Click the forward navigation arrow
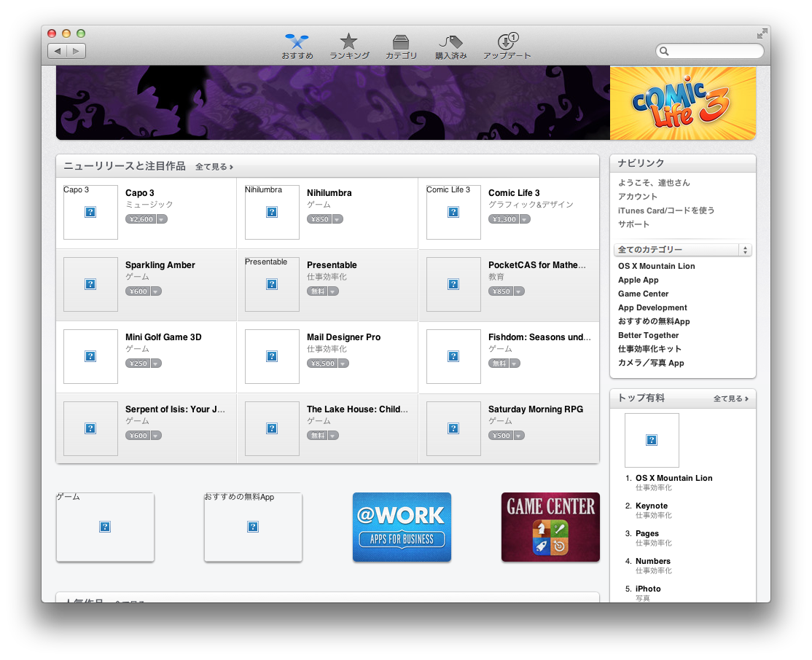The image size is (812, 660). [76, 51]
